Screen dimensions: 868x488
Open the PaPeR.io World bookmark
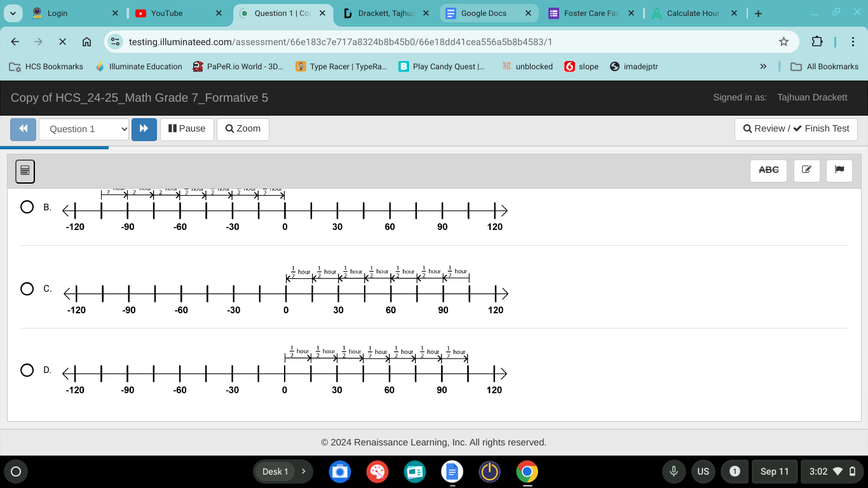pos(238,67)
